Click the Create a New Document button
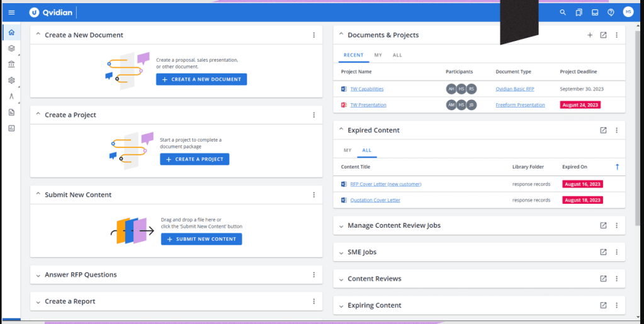 click(x=201, y=79)
